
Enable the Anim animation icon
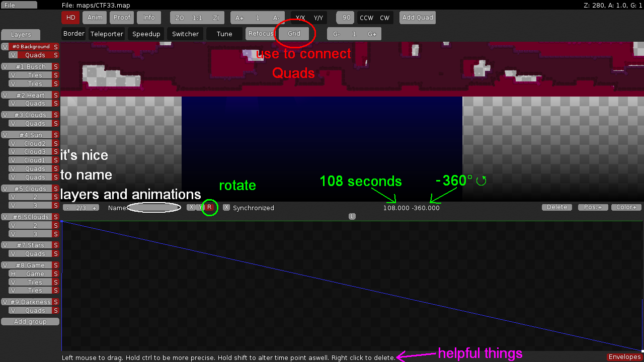click(95, 17)
